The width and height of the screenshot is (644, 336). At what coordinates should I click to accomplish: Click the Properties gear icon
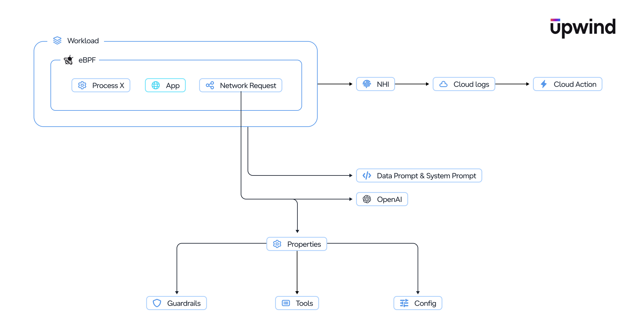[277, 244]
